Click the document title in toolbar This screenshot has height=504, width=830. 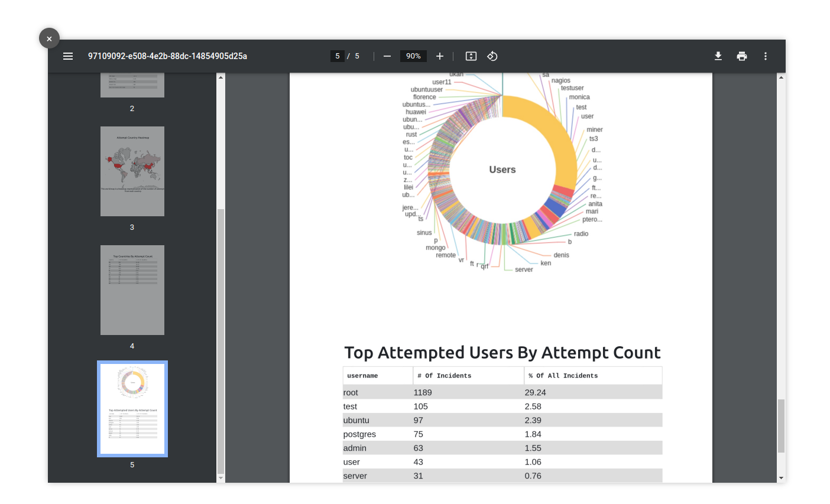pyautogui.click(x=167, y=56)
